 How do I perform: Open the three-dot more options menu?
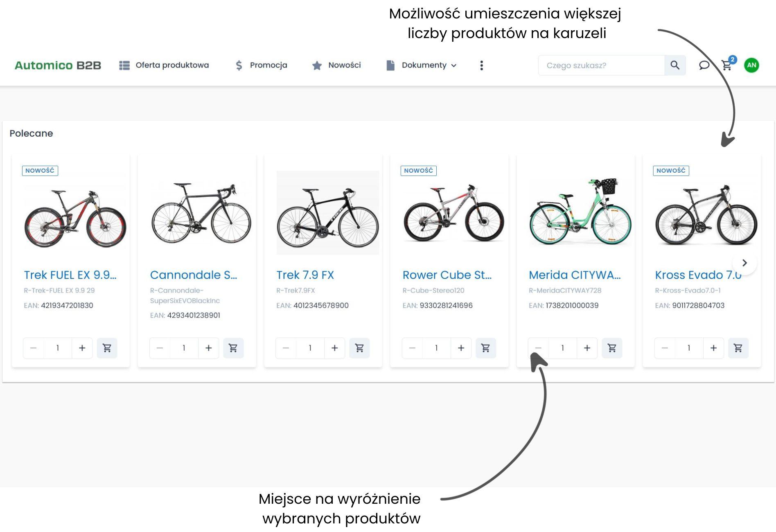point(481,65)
